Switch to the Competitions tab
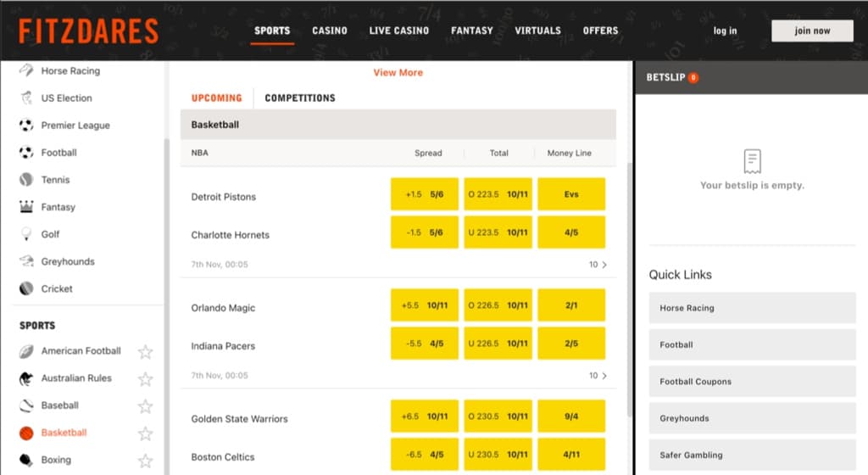Screen dimensions: 868x475 [299, 98]
